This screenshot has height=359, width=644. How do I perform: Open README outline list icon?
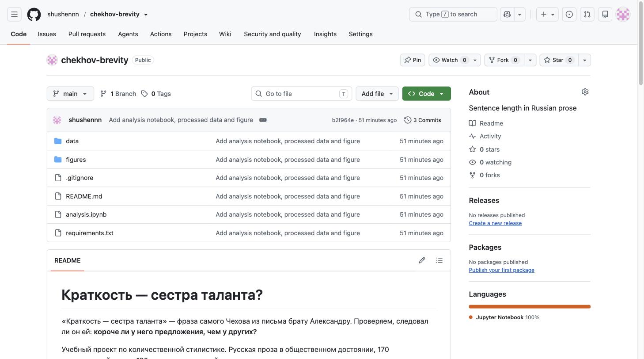tap(439, 260)
